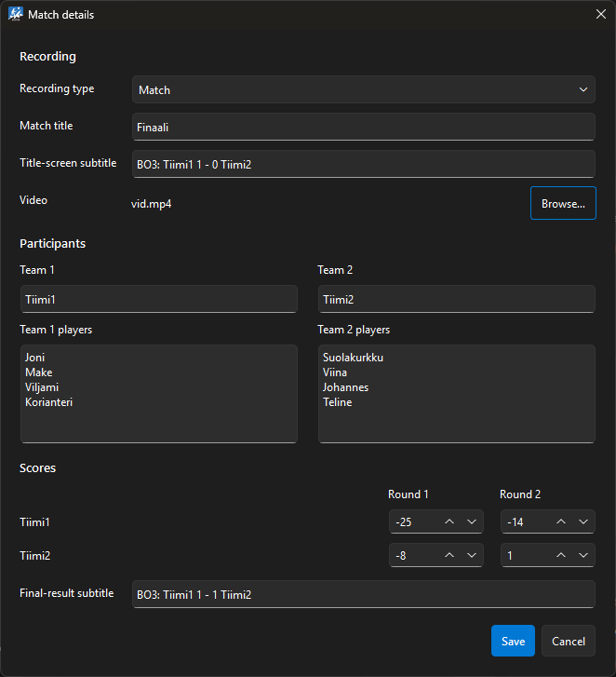Click the Tiimi1 score row label
The width and height of the screenshot is (616, 677).
tap(34, 522)
